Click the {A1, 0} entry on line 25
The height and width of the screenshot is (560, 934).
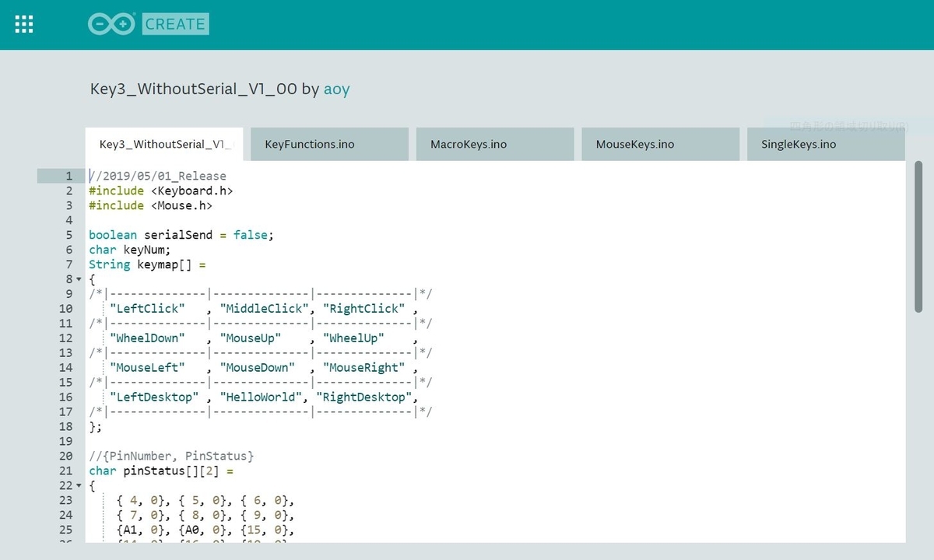[141, 530]
